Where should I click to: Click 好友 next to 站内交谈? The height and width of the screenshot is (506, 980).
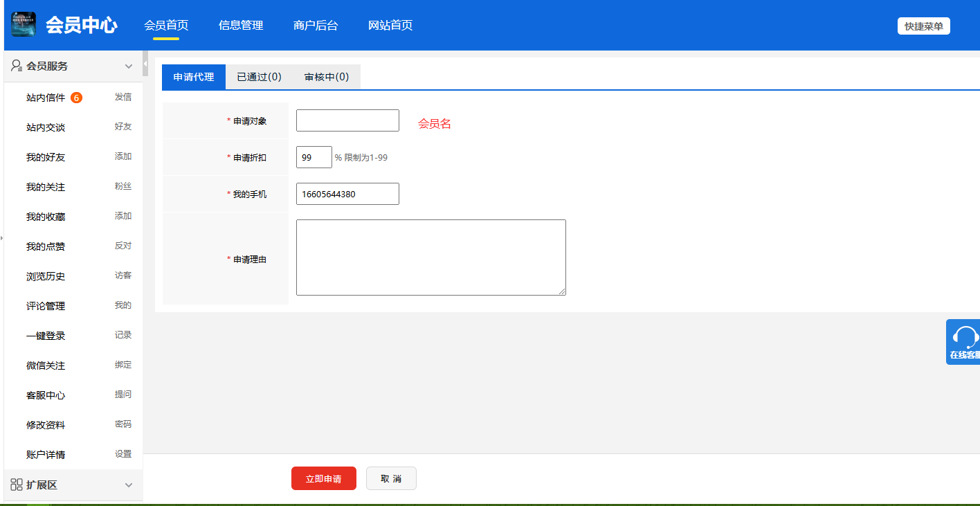point(123,127)
